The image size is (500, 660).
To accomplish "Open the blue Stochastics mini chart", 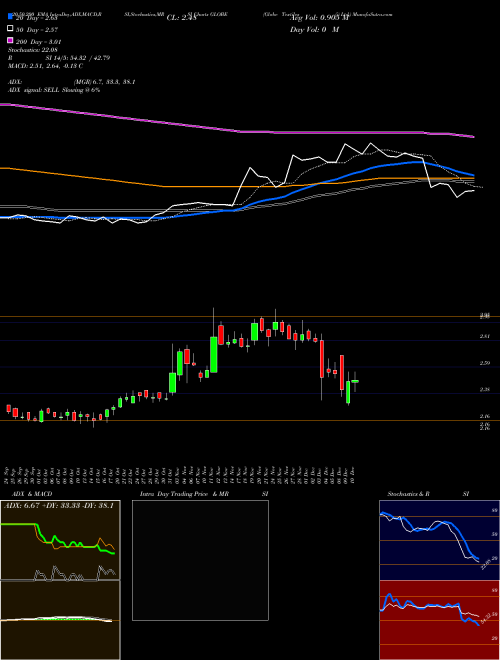I will coord(439,540).
